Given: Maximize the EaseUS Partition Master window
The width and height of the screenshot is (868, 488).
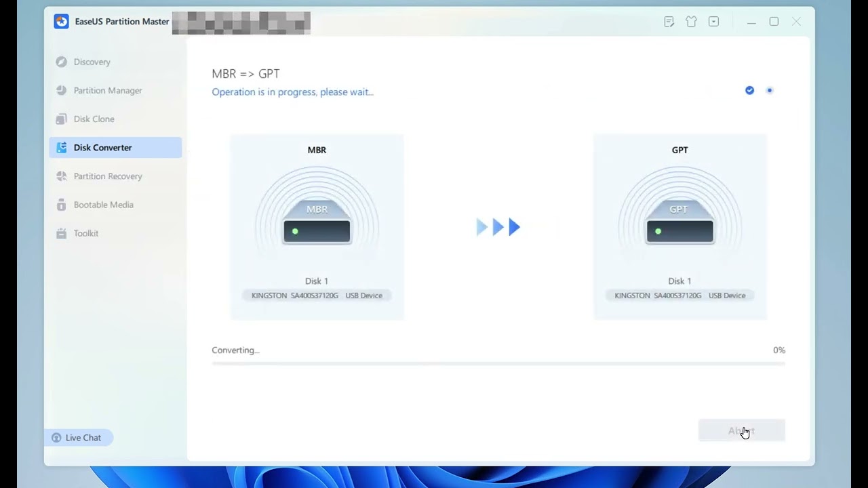Looking at the screenshot, I should point(774,22).
